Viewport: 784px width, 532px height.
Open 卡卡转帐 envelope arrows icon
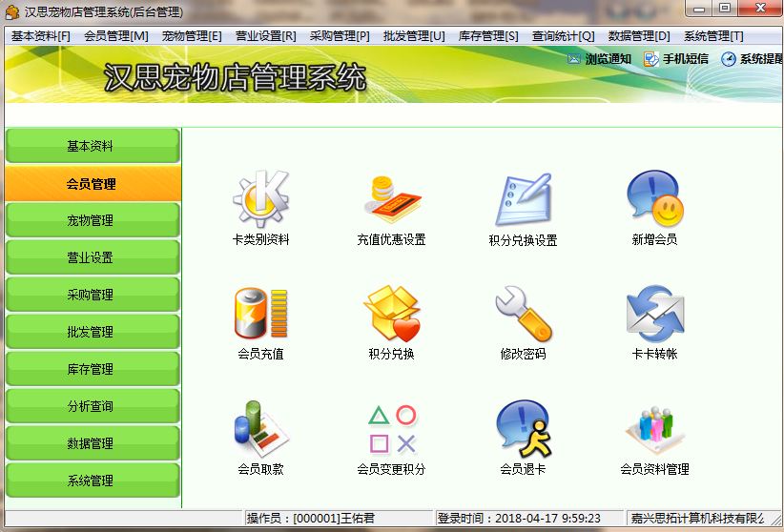[654, 314]
